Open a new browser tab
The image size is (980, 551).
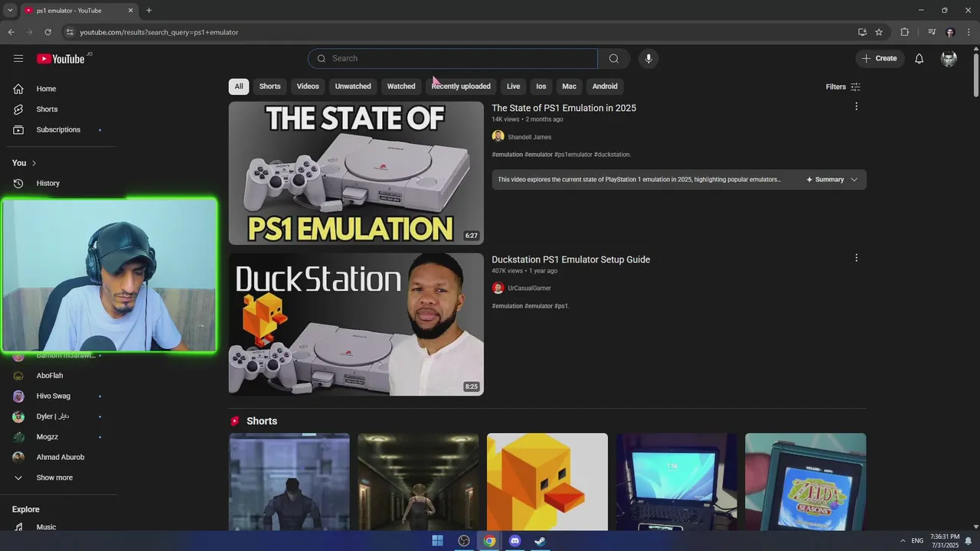(149, 11)
